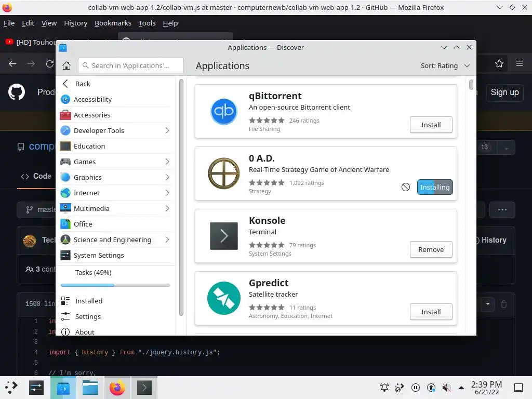Click Discover taskbar icon
Image resolution: width=532 pixels, height=399 pixels.
[x=63, y=388]
